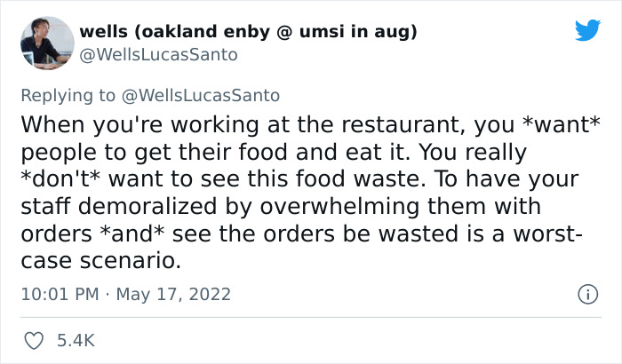This screenshot has width=622, height=364.
Task: Click the emphasized word *and* in the tweet
Action: (132, 233)
